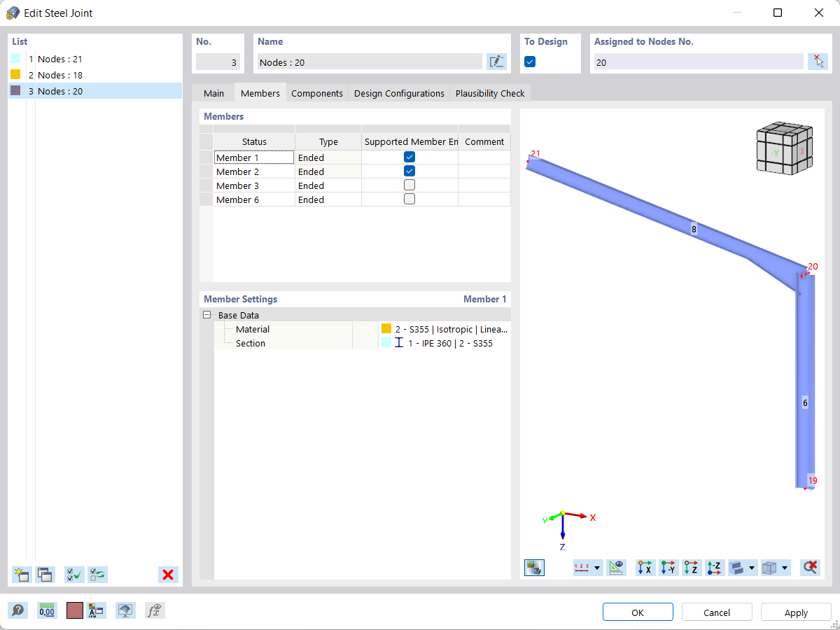Open wireframe view dropdown arrow
This screenshot has width=840, height=630.
(x=785, y=568)
